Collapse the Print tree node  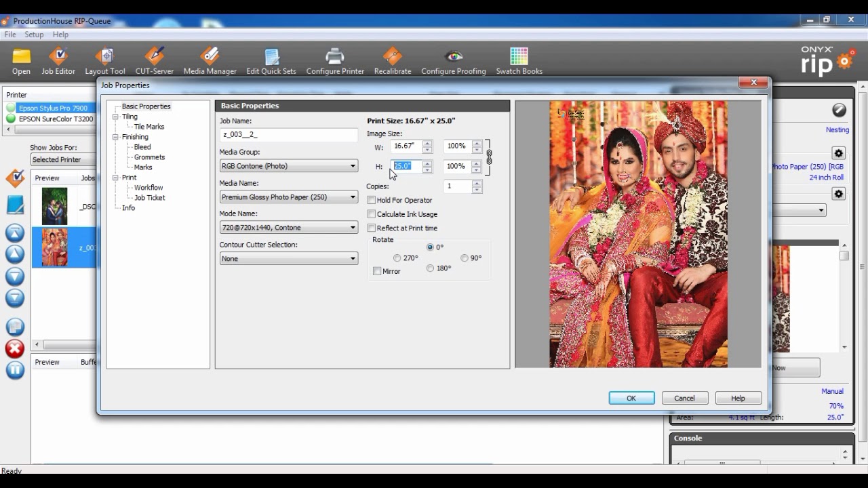click(116, 178)
